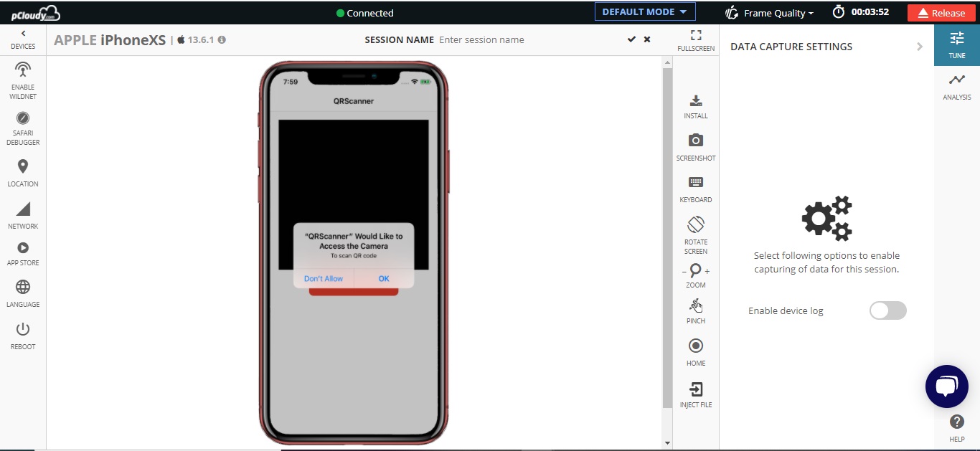Click the QRScanner app title
Viewport: 980px width, 451px height.
[x=354, y=101]
